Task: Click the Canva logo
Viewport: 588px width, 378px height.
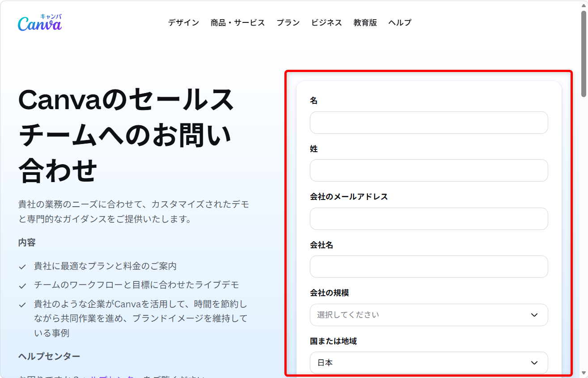Action: [x=40, y=22]
